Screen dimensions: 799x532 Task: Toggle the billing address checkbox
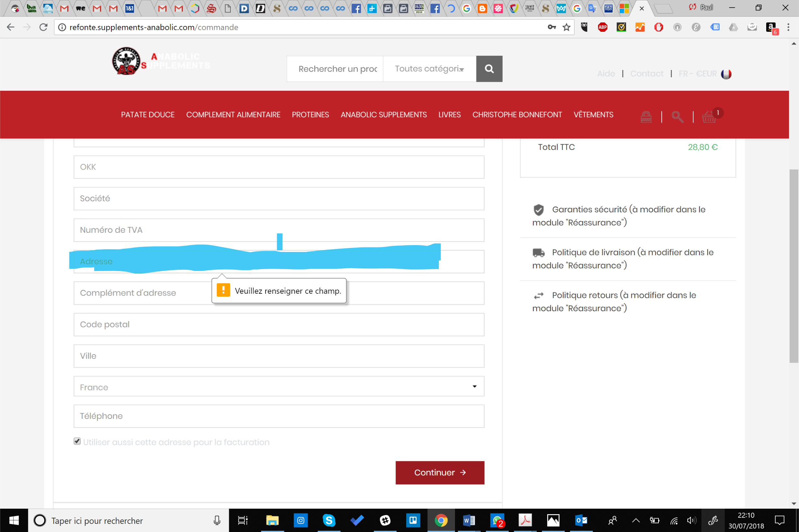click(x=77, y=441)
